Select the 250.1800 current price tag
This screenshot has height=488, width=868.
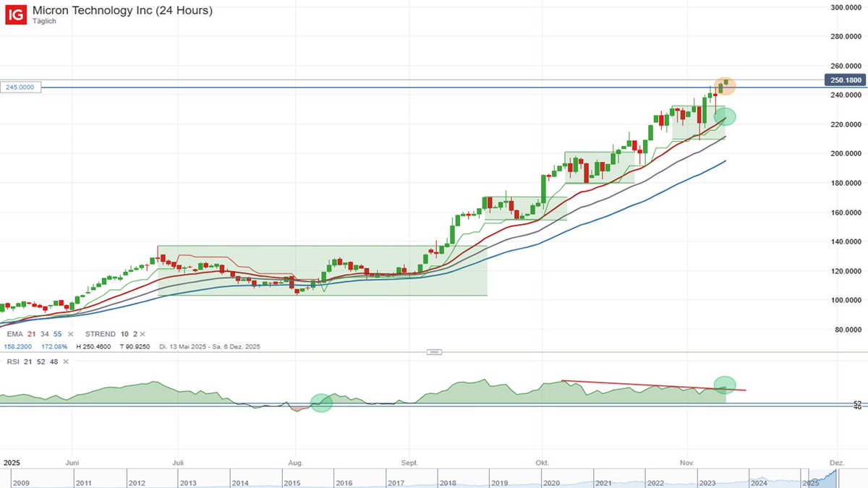(x=845, y=80)
